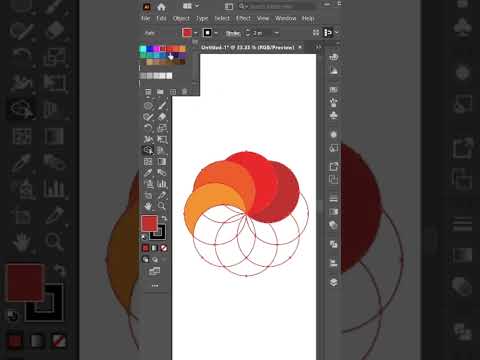Create new swatch in swatches popup
Image resolution: width=480 pixels, height=360 pixels.
[x=173, y=92]
